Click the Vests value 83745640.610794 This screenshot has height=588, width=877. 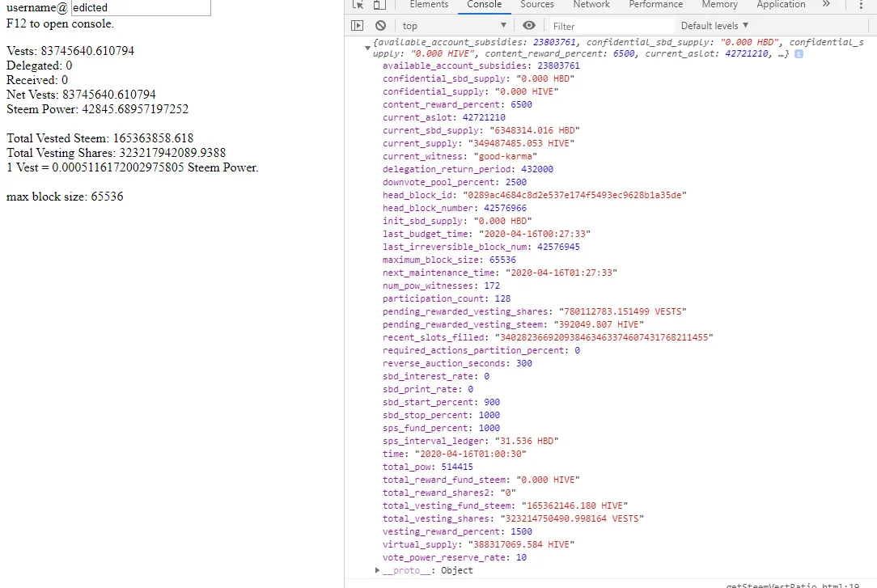[x=87, y=51]
